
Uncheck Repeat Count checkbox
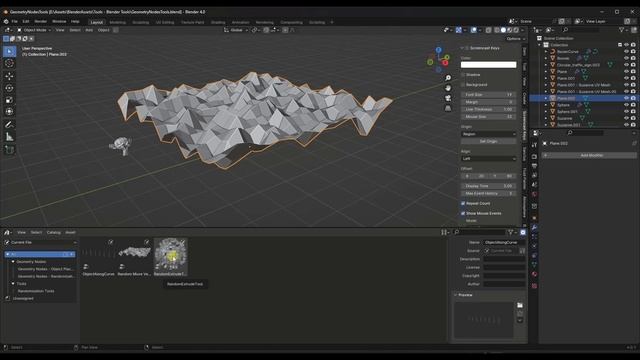pos(463,203)
